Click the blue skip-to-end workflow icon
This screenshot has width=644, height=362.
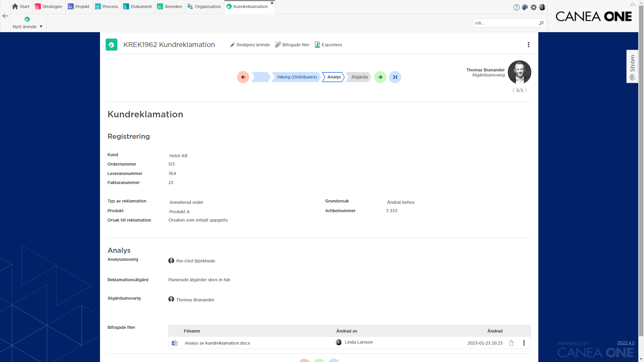pos(395,77)
